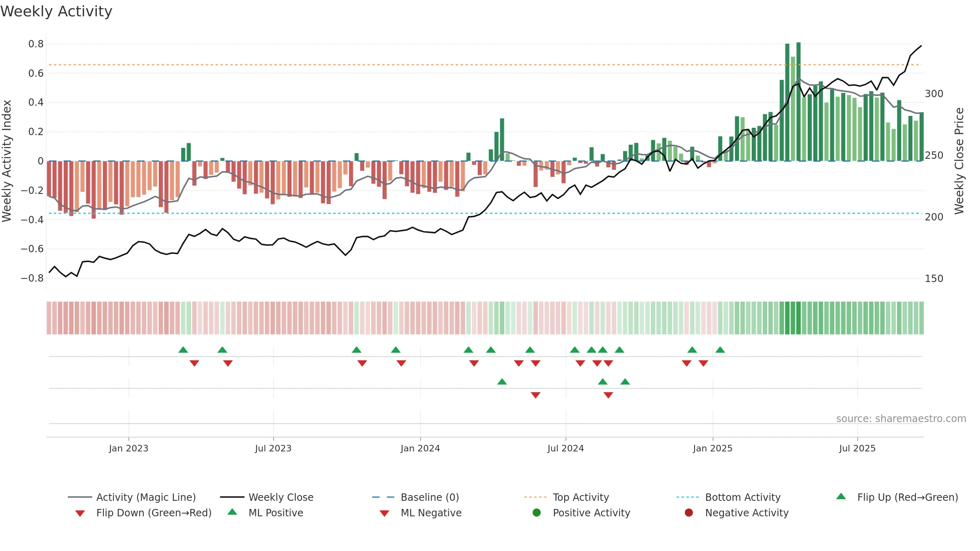The width and height of the screenshot is (980, 551).
Task: Click the Negative Activity red circle icon
Action: coord(689,513)
